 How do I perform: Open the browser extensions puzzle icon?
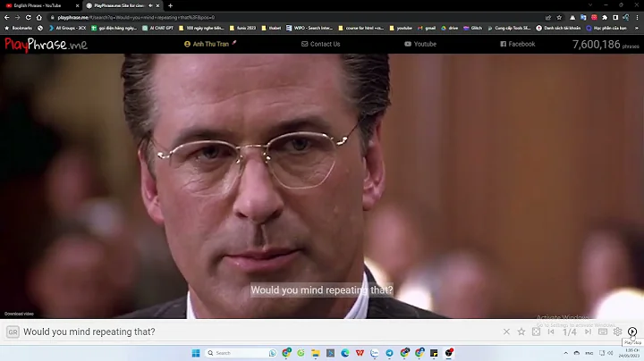pos(605,17)
